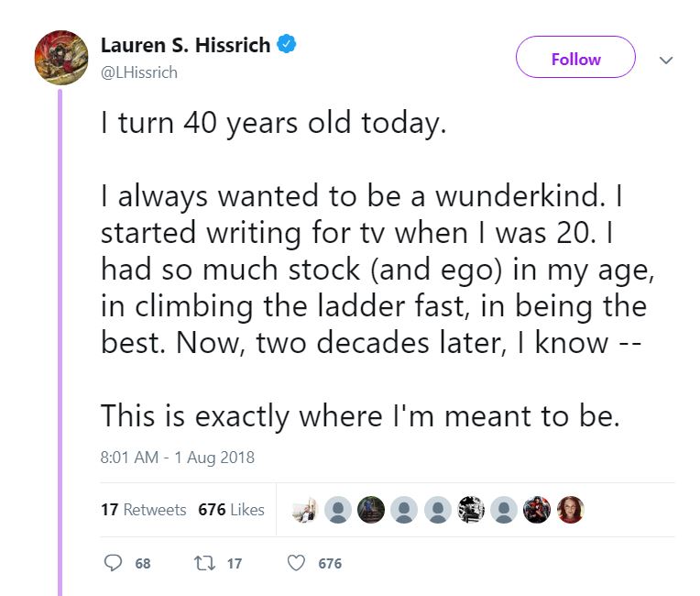
Task: Click the reply speech bubble icon
Action: [113, 563]
